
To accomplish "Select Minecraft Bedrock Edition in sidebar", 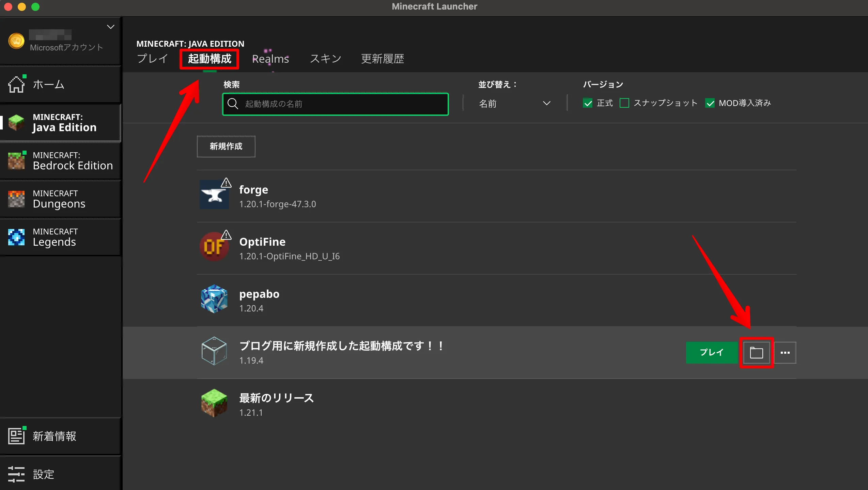I will (61, 160).
